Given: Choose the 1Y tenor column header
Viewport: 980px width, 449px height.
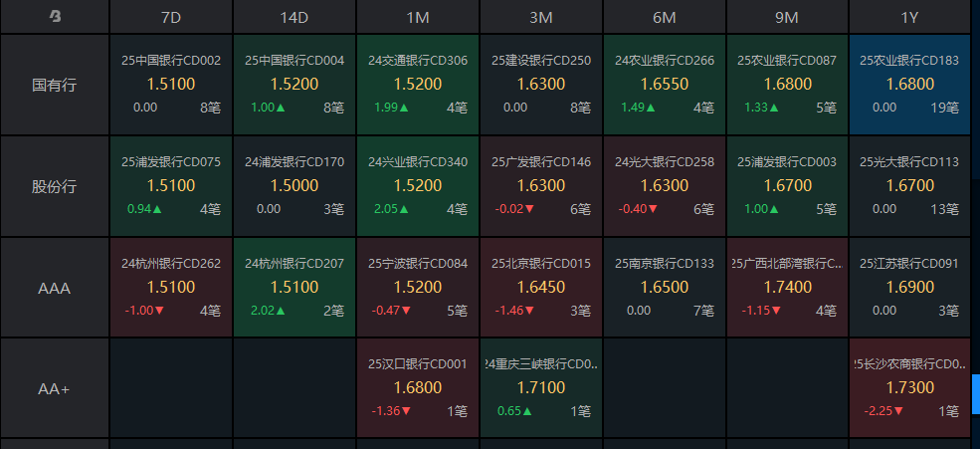Looking at the screenshot, I should tap(909, 17).
